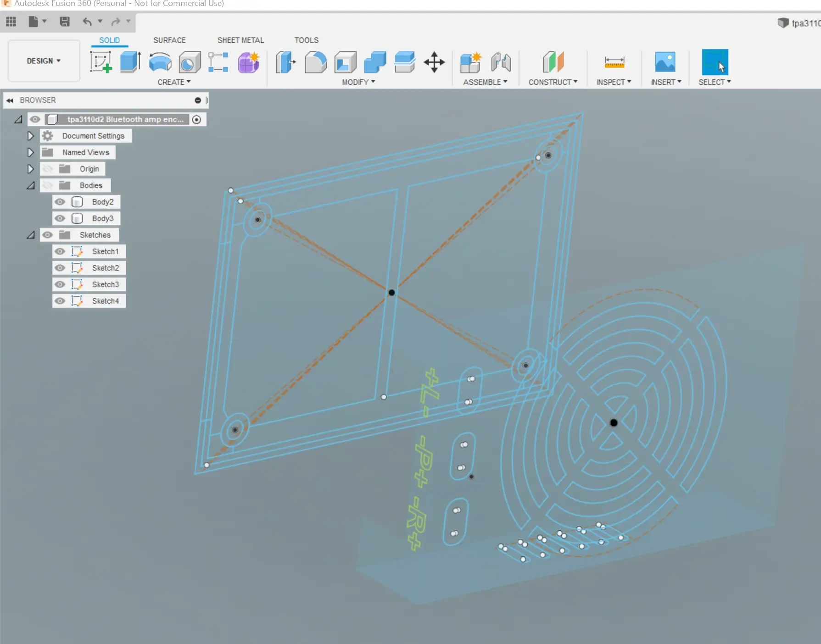
Task: Select Sketch4 in the browser
Action: pyautogui.click(x=105, y=301)
